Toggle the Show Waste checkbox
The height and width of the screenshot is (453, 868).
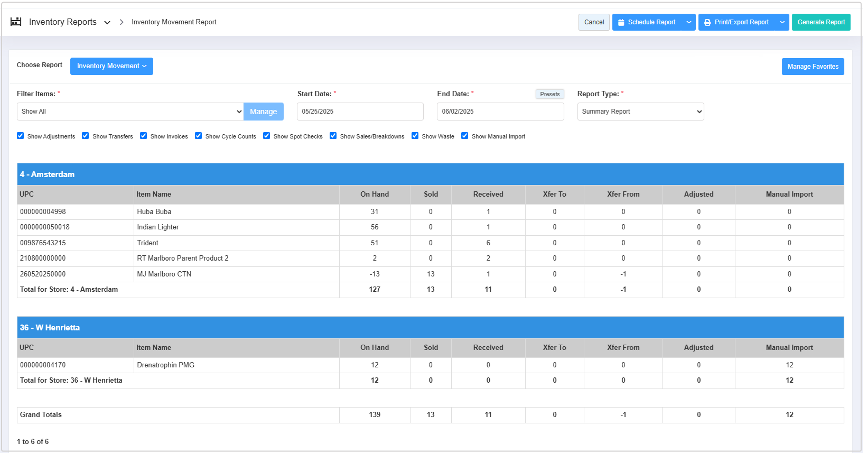[x=415, y=136]
